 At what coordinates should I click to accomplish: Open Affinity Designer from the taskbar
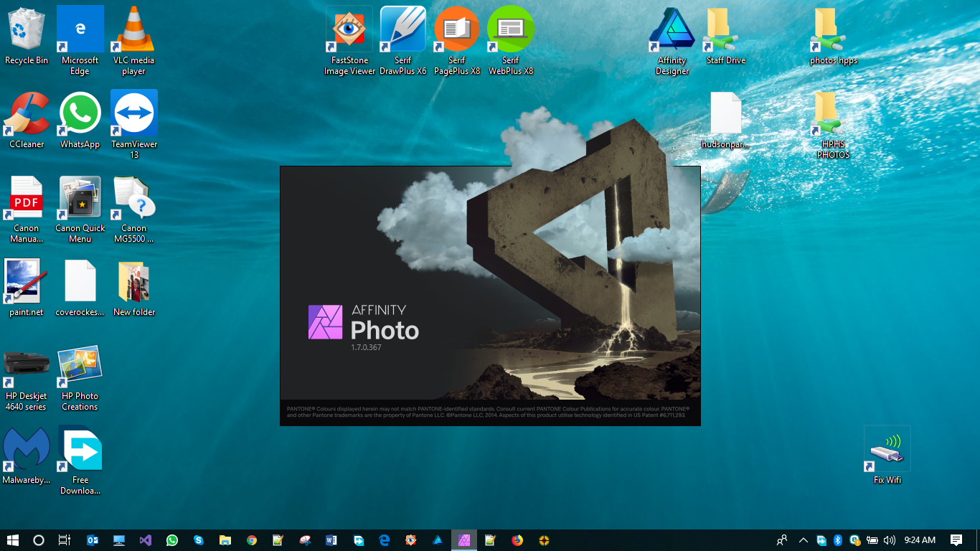click(437, 540)
